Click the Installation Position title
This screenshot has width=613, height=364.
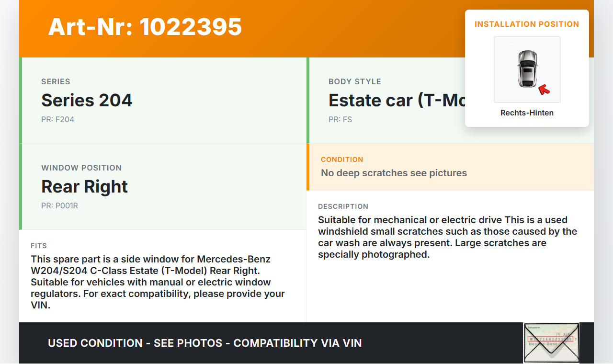click(x=527, y=24)
